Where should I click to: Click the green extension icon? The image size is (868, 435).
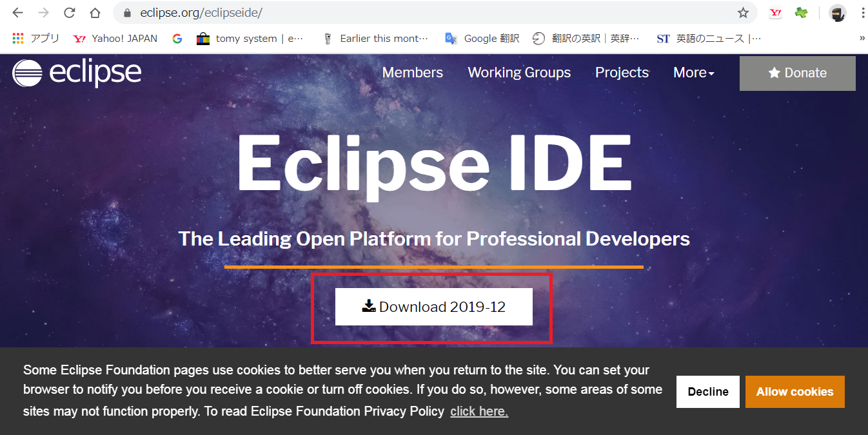tap(801, 12)
